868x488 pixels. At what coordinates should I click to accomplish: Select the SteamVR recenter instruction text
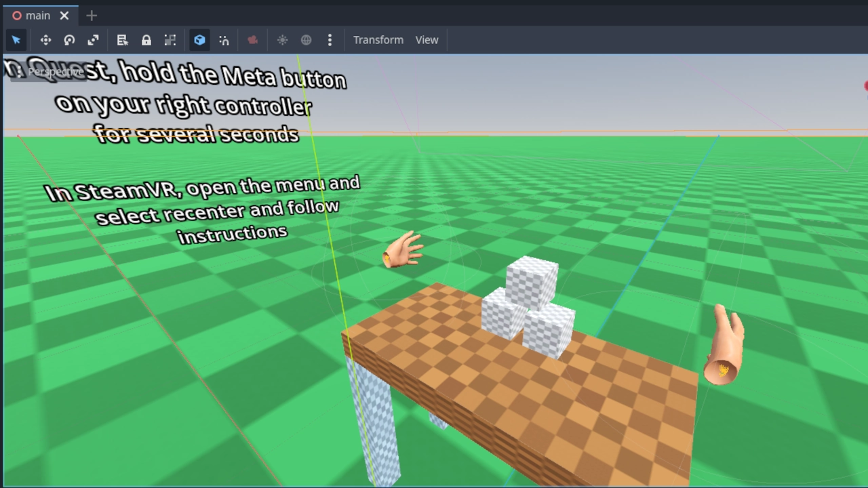pyautogui.click(x=203, y=210)
